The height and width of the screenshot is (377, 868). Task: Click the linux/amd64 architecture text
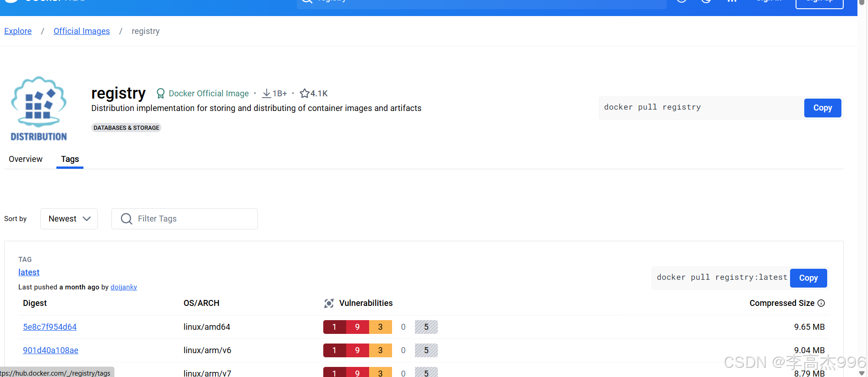pos(207,327)
